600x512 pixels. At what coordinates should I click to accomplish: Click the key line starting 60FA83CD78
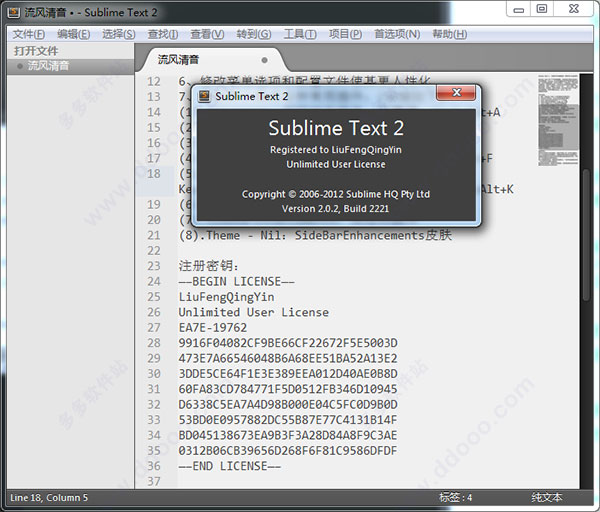pos(288,389)
